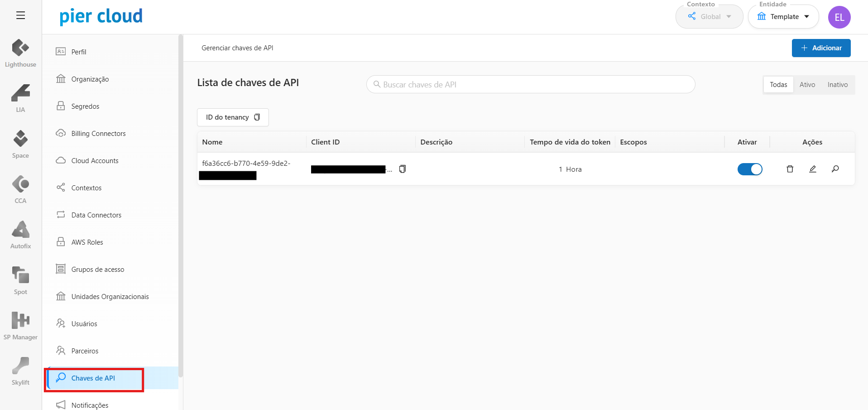Open the LIA module icon
Viewport: 868px width, 410px height.
(x=20, y=93)
